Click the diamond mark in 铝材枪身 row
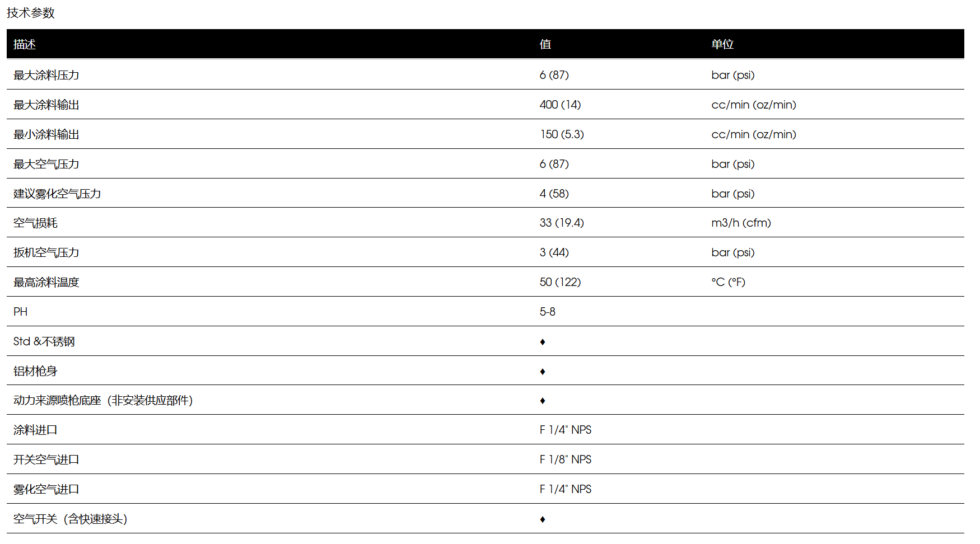 tap(542, 372)
